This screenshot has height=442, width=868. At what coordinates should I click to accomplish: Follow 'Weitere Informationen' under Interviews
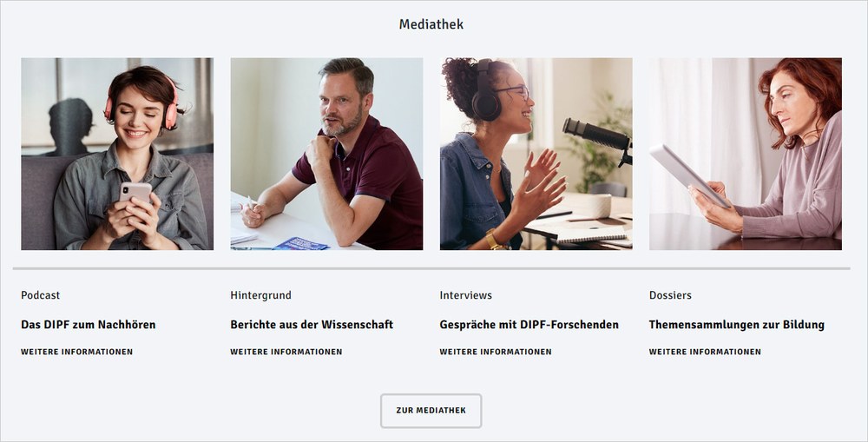tap(496, 352)
